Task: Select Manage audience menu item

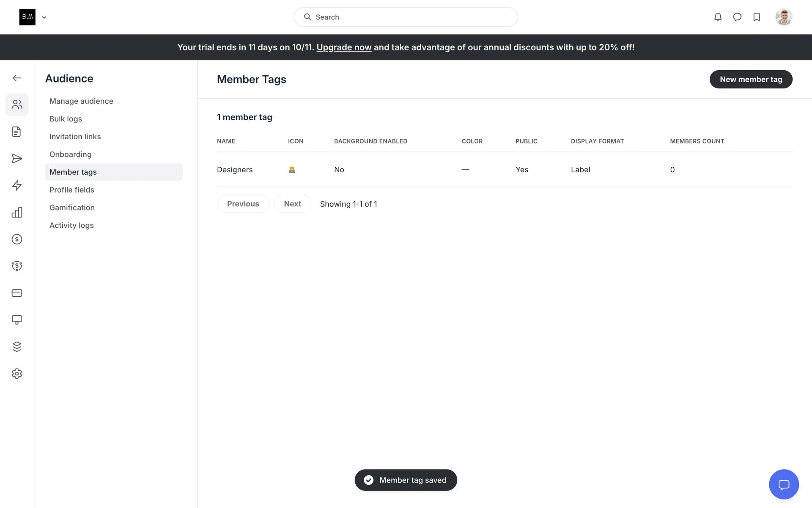Action: point(81,101)
